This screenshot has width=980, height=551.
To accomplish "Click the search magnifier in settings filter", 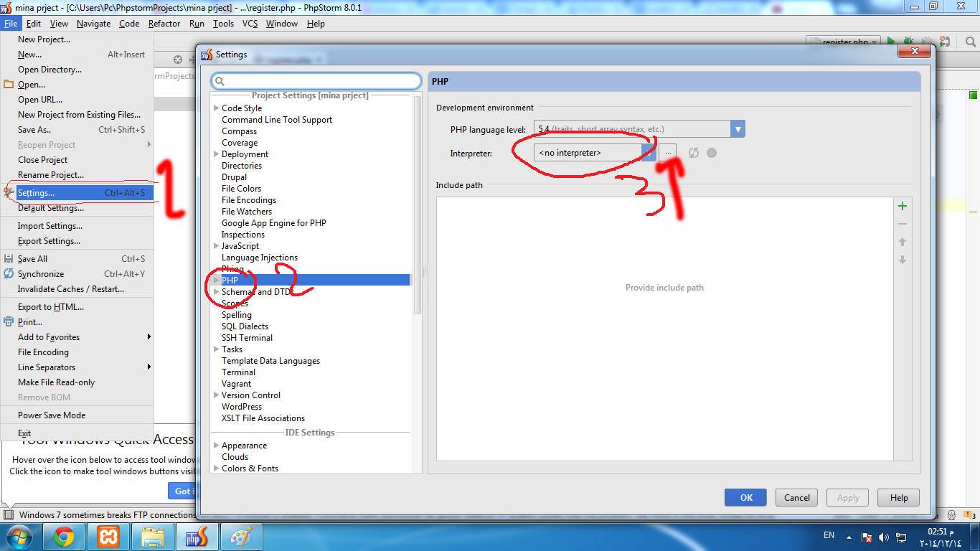I will (x=220, y=81).
